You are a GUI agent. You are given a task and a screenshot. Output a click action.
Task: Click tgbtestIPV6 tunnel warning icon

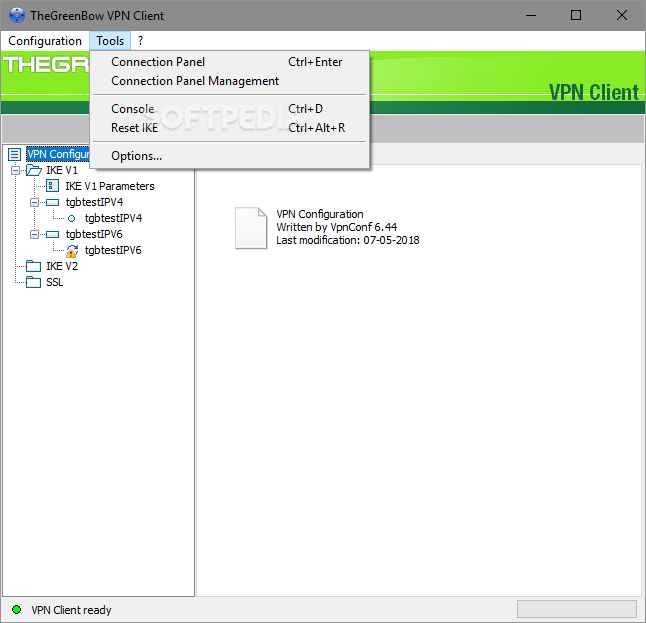(x=72, y=251)
